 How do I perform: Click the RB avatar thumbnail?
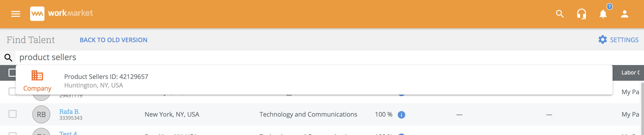point(41,115)
